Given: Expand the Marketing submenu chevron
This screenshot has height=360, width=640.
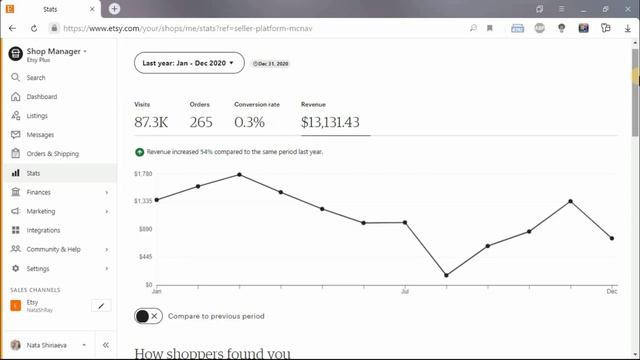Looking at the screenshot, I should 107,211.
